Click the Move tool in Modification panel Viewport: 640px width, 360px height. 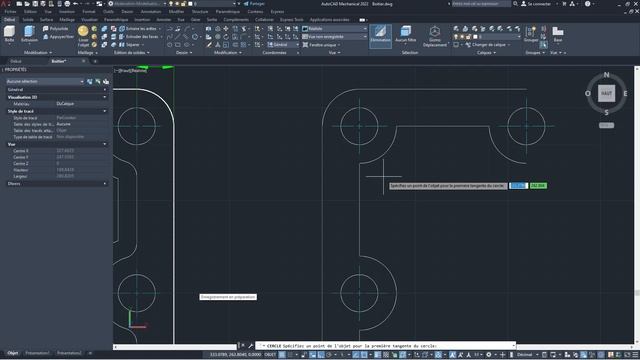point(226,29)
